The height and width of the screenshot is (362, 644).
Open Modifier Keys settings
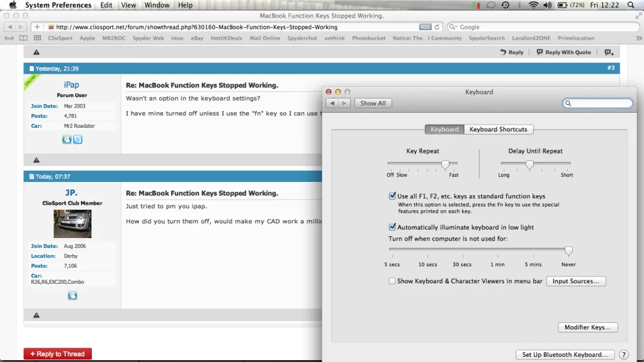coord(588,327)
